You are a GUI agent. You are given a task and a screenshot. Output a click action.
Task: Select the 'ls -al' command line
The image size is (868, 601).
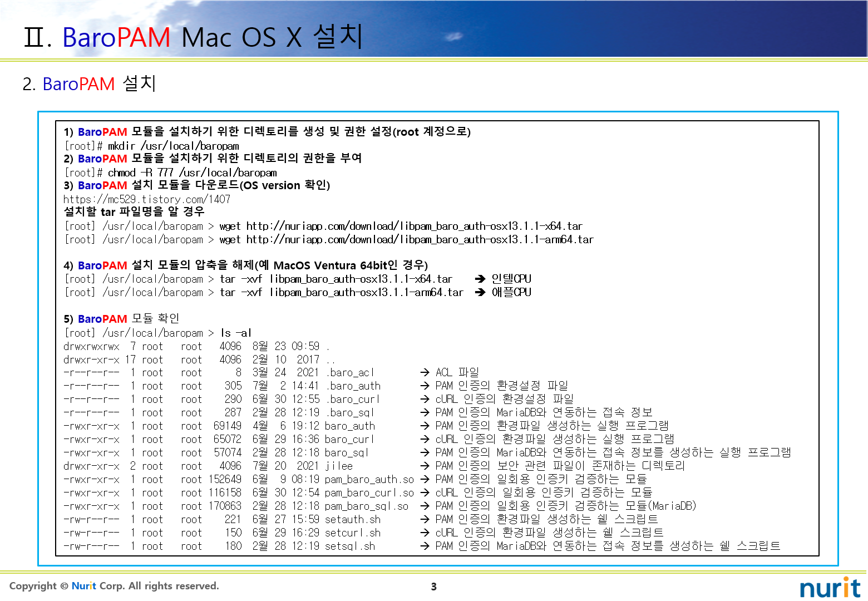point(157,333)
